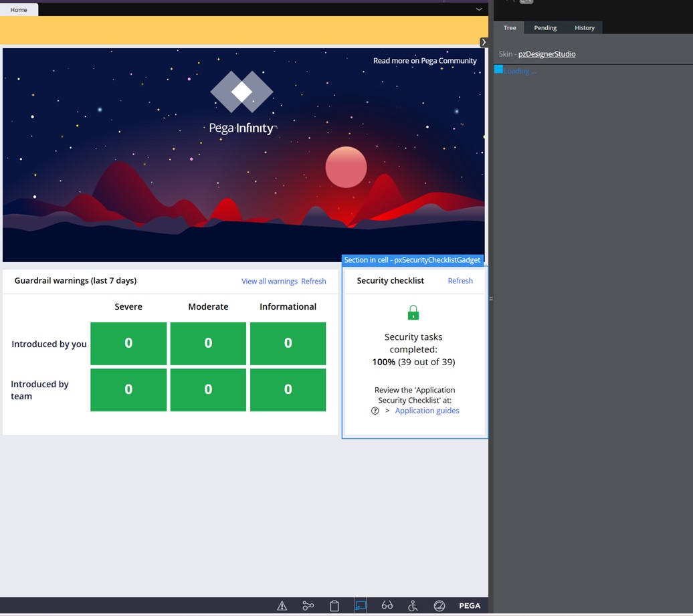Viewport: 693px width, 616px height.
Task: Open the Issues warning triangle icon
Action: (x=282, y=606)
